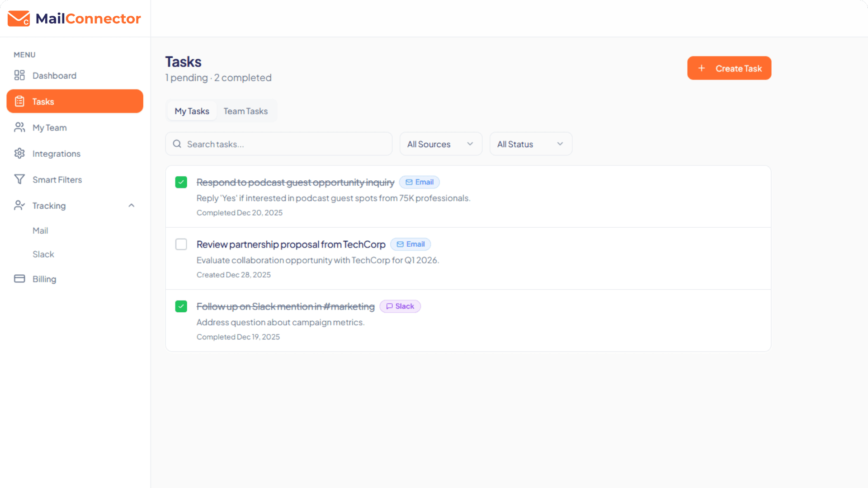868x488 pixels.
Task: Click the Smart Filters funnel icon
Action: pyautogui.click(x=19, y=179)
